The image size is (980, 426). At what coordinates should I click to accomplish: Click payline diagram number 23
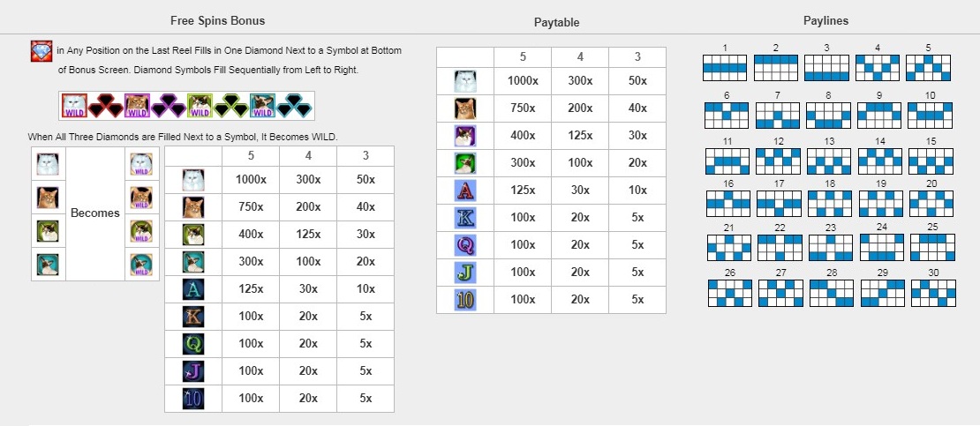829,247
